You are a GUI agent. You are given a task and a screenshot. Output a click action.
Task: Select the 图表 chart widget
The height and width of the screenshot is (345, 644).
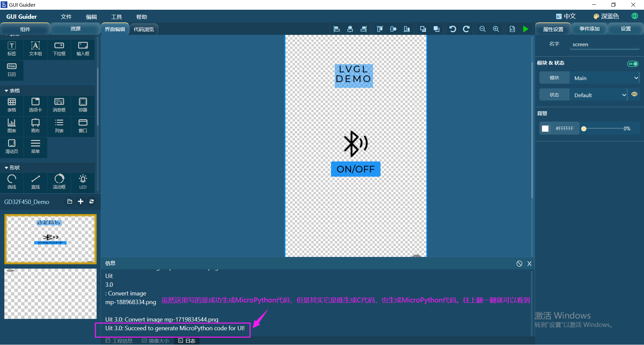(x=12, y=126)
